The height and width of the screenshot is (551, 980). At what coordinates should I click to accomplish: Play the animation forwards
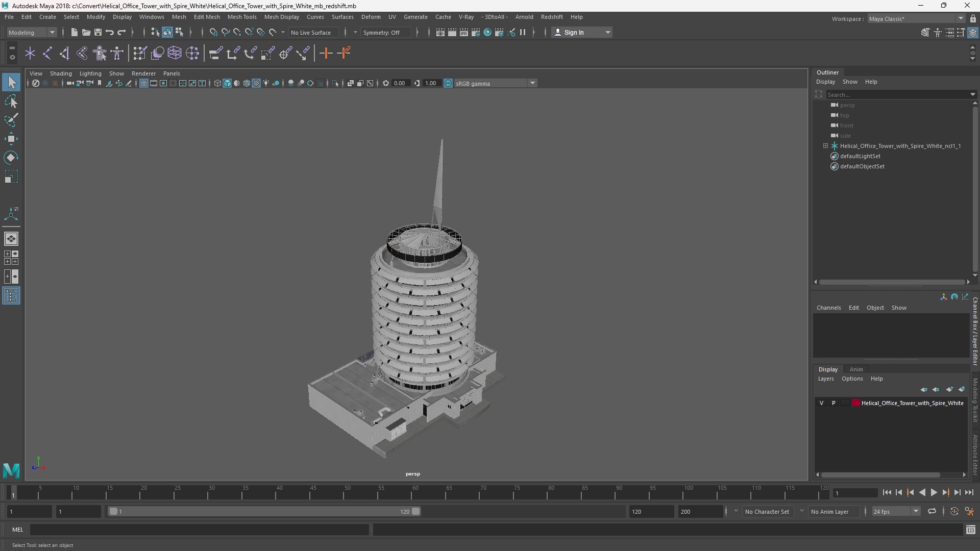click(934, 492)
